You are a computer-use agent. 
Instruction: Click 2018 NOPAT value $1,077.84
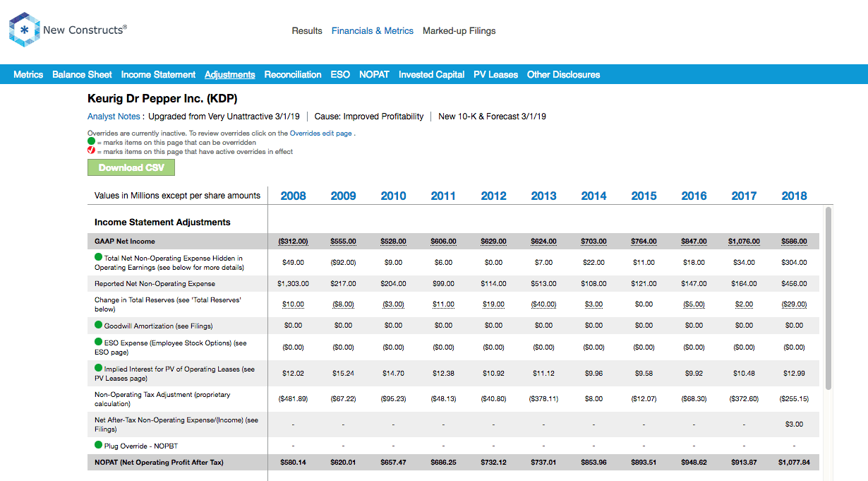tap(795, 463)
